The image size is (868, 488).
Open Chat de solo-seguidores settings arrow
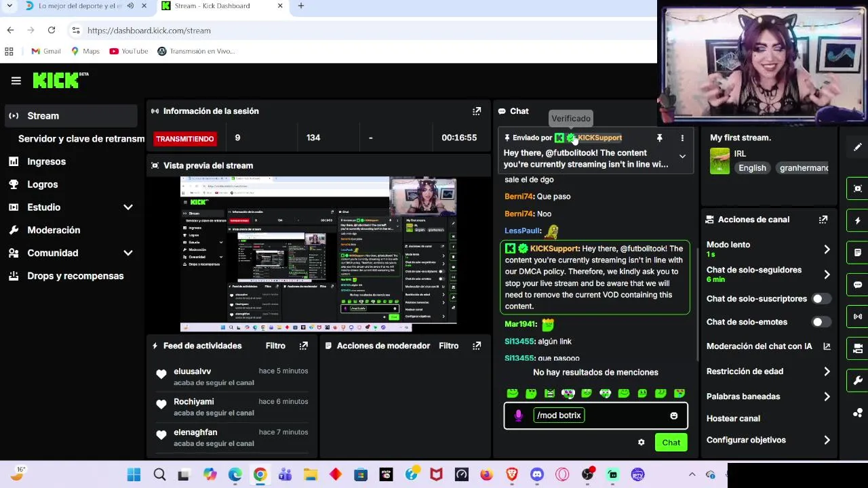pyautogui.click(x=827, y=274)
